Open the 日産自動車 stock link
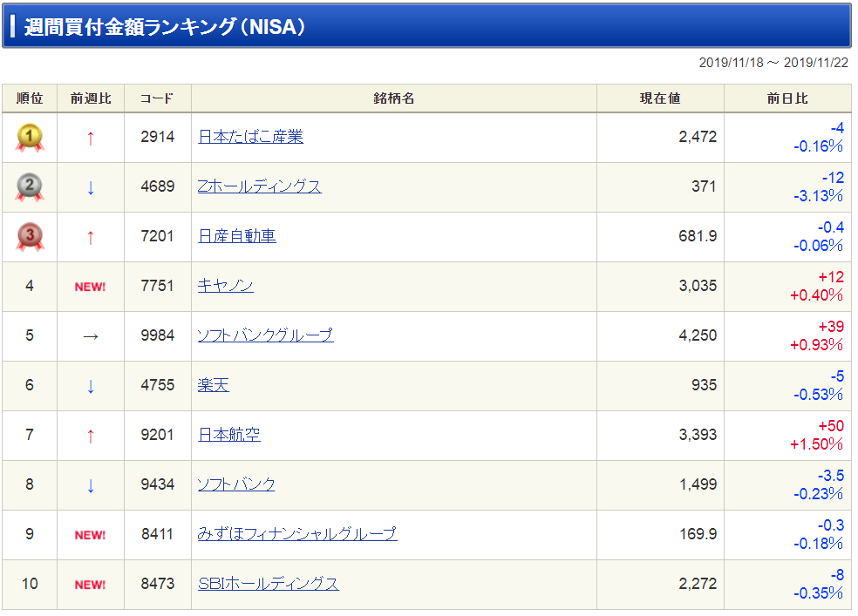The height and width of the screenshot is (616, 858). point(237,236)
